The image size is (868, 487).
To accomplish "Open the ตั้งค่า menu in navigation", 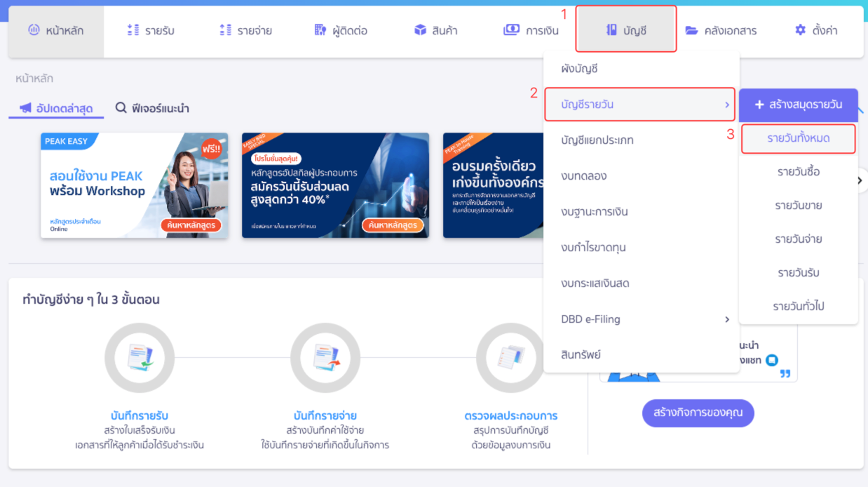I will pos(816,31).
